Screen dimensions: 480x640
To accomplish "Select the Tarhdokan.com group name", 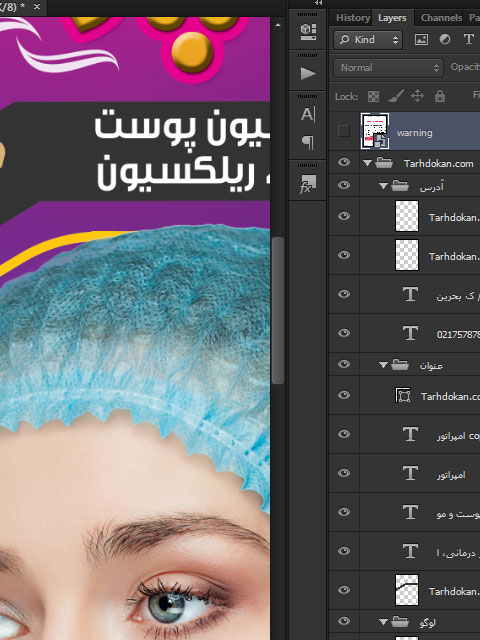I will pyautogui.click(x=438, y=164).
